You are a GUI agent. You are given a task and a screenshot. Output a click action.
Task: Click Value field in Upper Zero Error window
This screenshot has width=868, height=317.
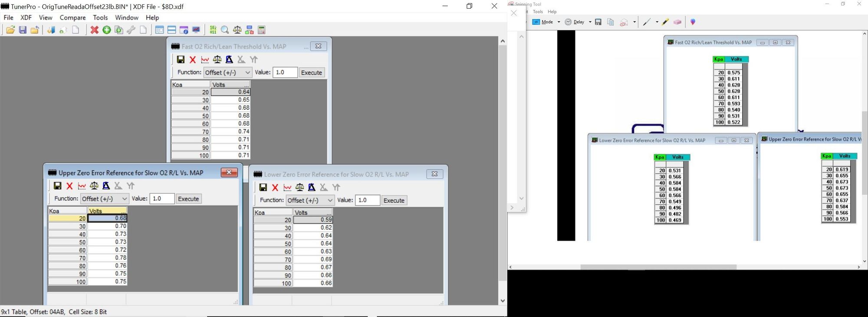162,199
